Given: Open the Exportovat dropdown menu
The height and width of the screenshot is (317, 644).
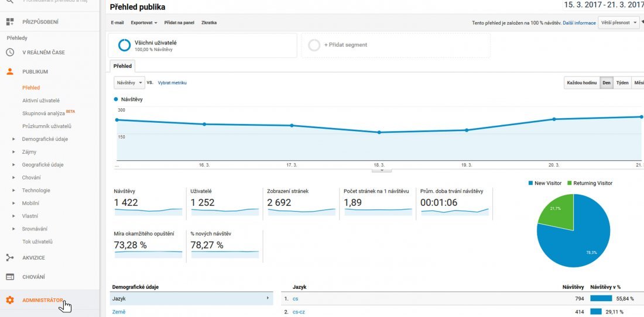Looking at the screenshot, I should point(144,23).
